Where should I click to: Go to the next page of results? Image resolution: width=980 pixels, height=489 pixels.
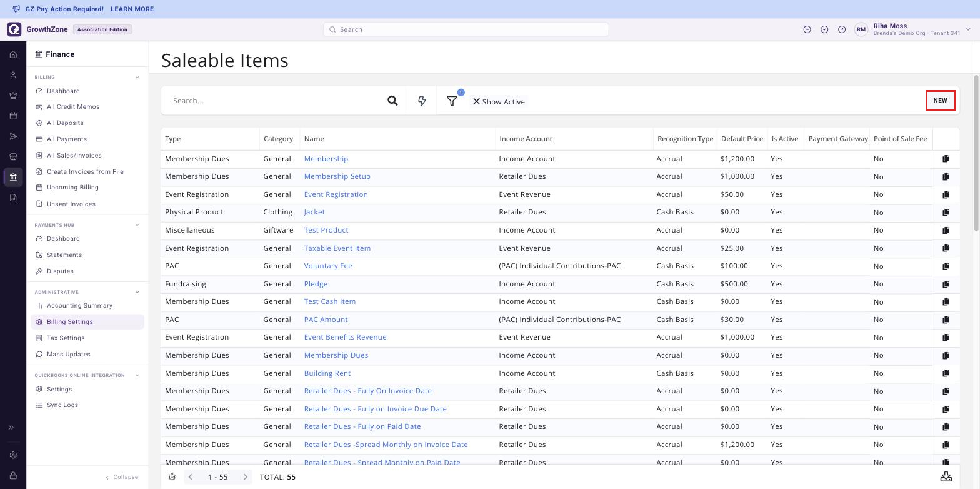click(x=246, y=477)
